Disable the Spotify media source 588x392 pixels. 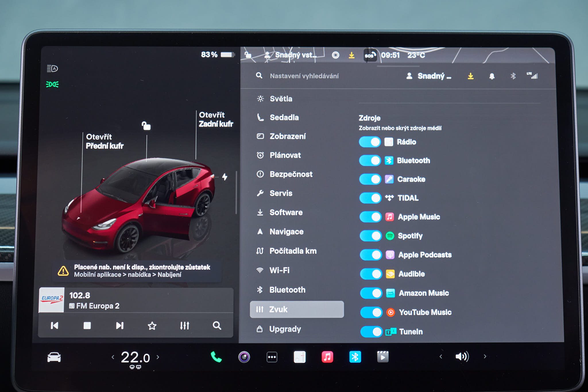(370, 236)
